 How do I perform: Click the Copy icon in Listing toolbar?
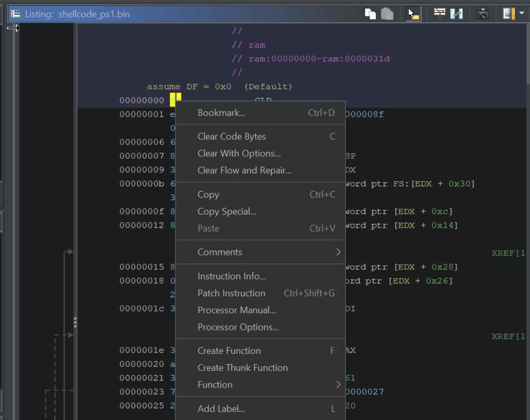pyautogui.click(x=370, y=14)
